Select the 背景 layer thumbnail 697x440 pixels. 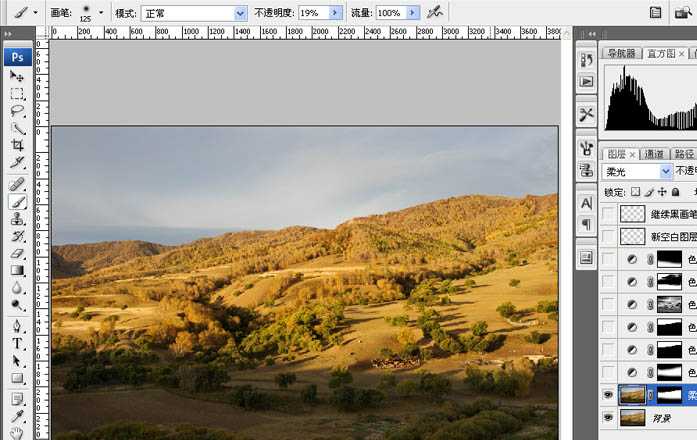click(633, 418)
